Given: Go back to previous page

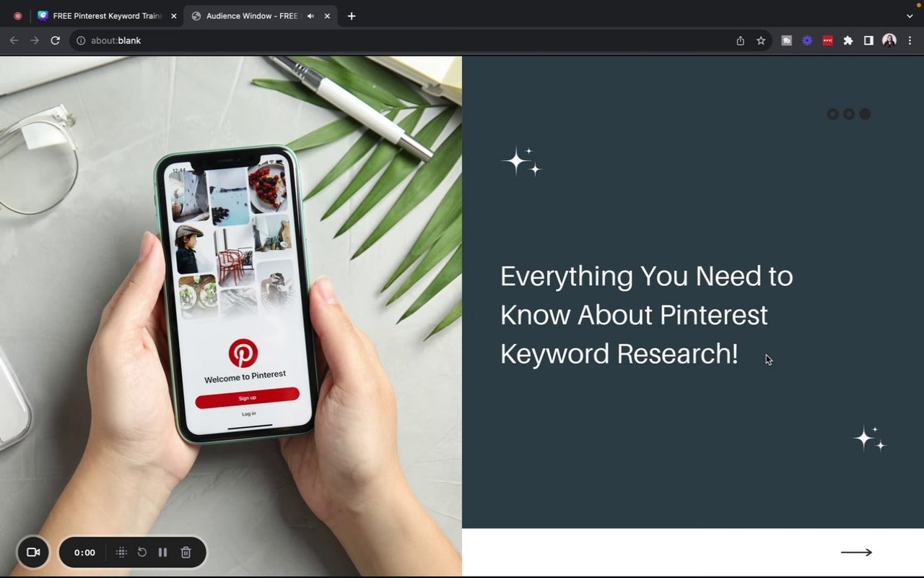Looking at the screenshot, I should point(14,40).
